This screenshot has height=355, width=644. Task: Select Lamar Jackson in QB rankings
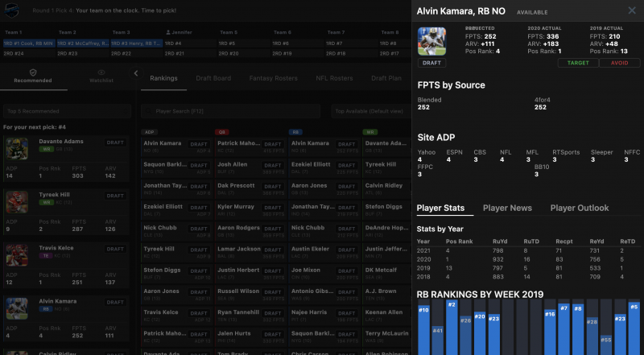pos(238,249)
